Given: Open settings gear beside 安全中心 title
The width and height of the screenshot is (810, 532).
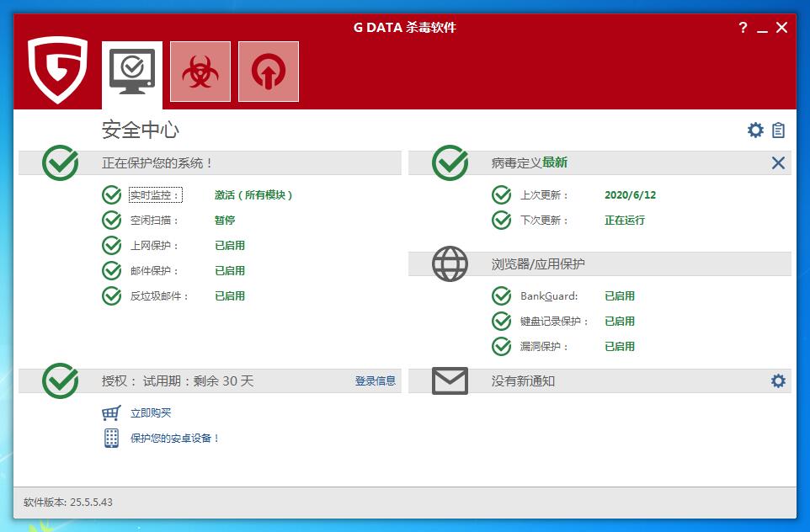Looking at the screenshot, I should pos(755,130).
